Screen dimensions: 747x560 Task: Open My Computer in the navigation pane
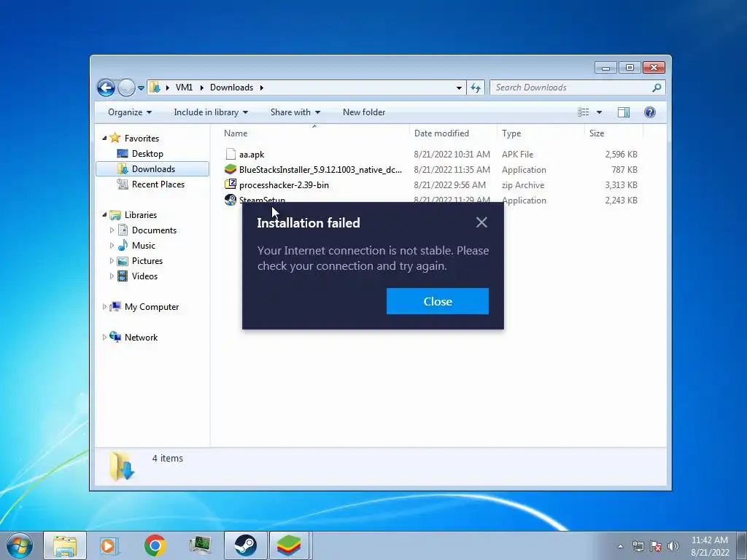pyautogui.click(x=152, y=307)
